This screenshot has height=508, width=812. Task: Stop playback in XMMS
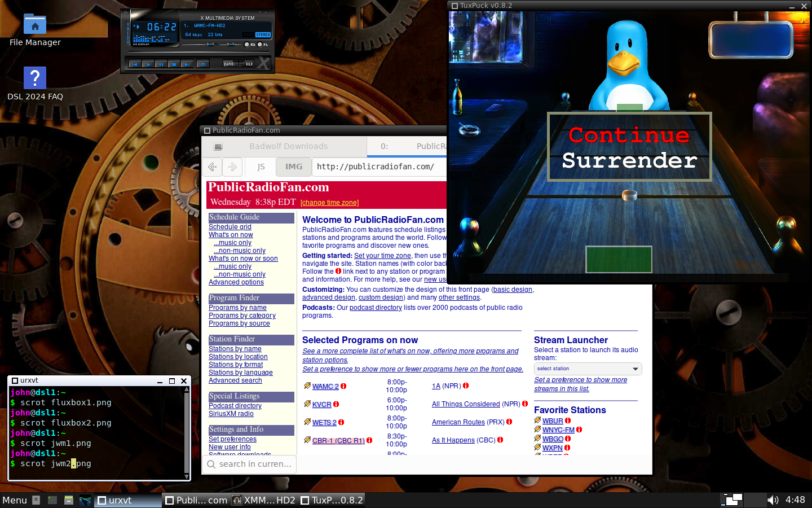[174, 64]
